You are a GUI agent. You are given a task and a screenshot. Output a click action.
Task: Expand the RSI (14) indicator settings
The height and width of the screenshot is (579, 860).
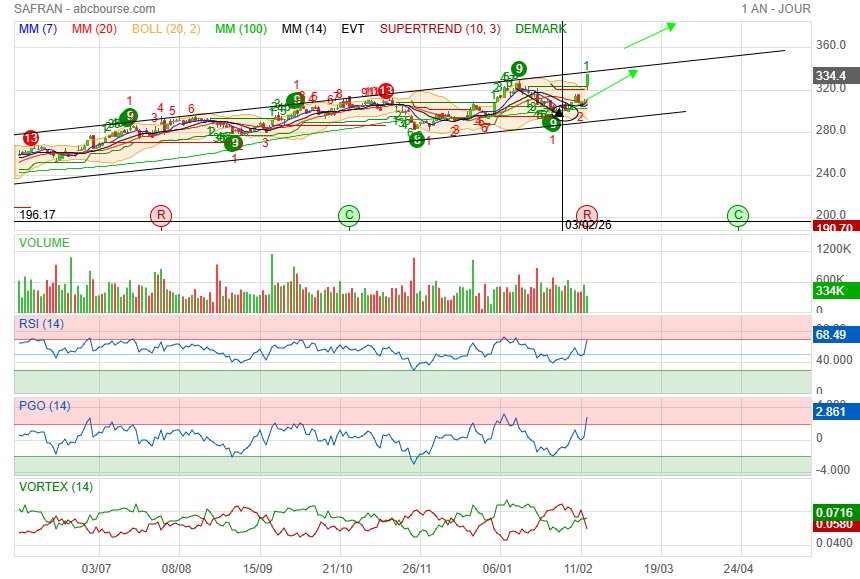point(41,323)
